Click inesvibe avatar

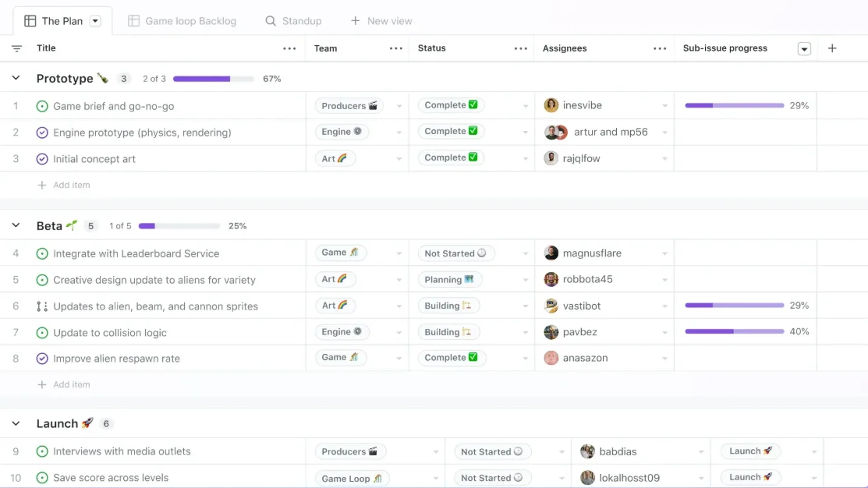point(551,105)
